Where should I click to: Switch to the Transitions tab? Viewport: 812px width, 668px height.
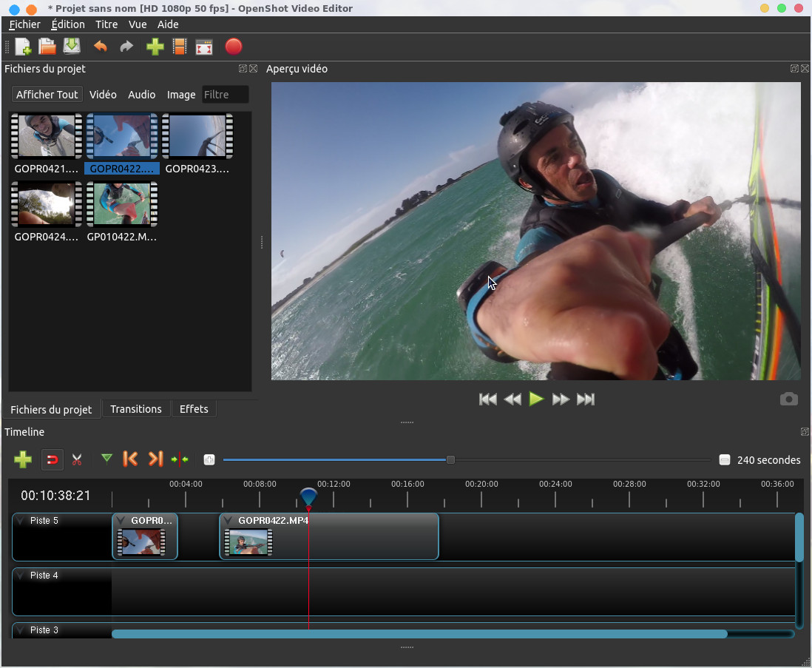[x=136, y=409]
